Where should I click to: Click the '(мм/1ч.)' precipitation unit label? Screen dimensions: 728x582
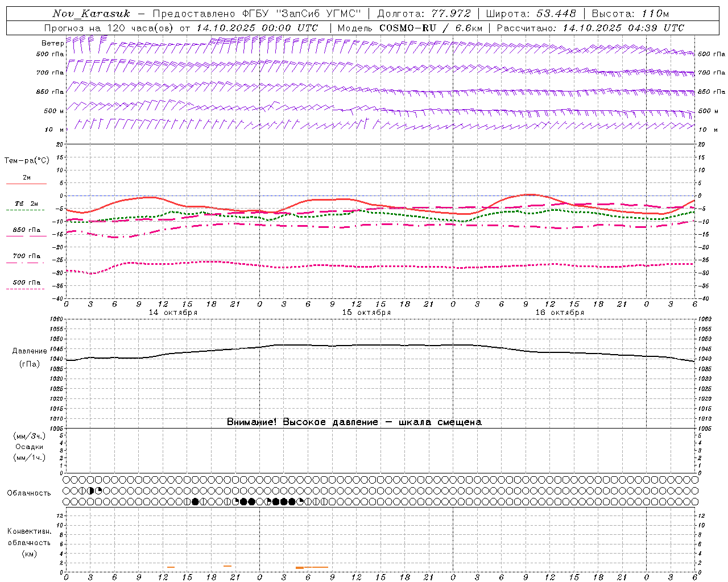(x=30, y=458)
